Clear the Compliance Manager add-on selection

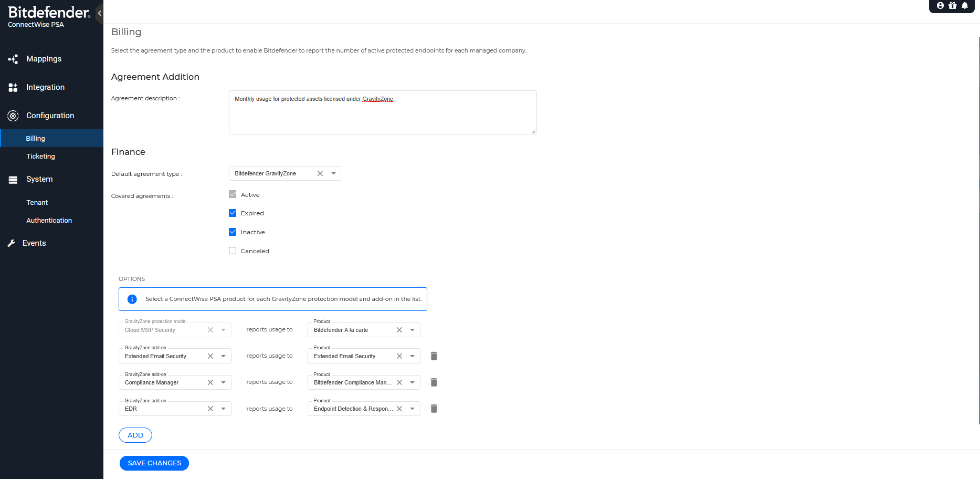tap(210, 382)
